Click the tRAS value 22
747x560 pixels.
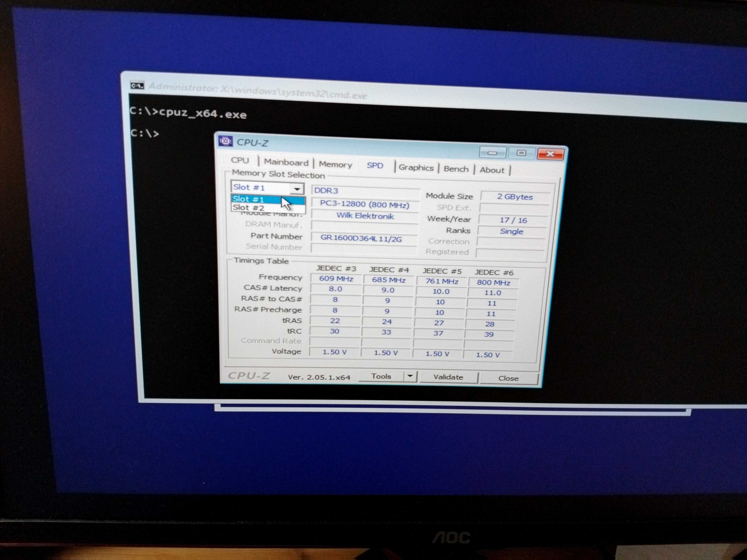point(335,321)
